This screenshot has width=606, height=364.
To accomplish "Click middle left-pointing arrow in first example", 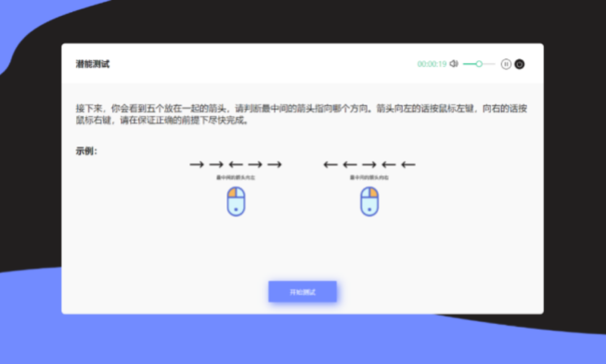I will point(236,165).
